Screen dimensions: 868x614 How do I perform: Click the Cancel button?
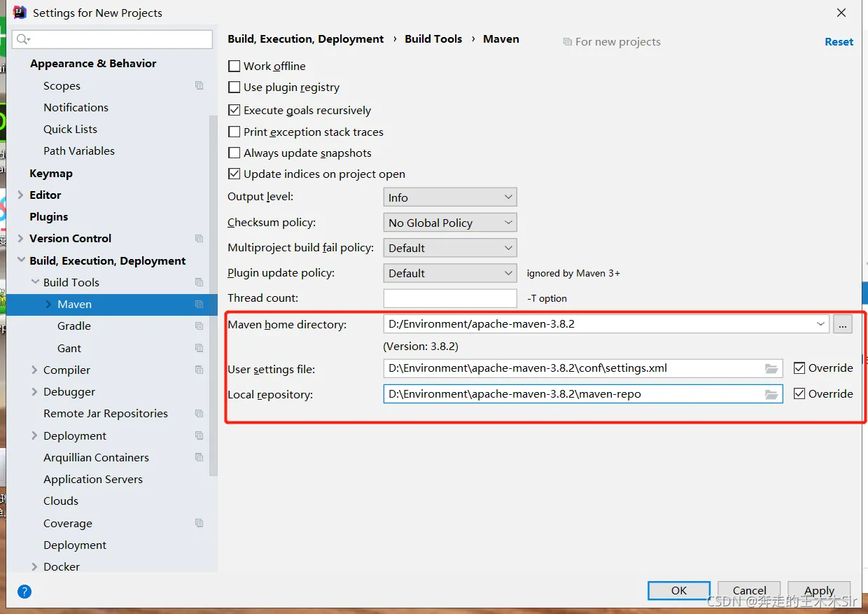(749, 590)
